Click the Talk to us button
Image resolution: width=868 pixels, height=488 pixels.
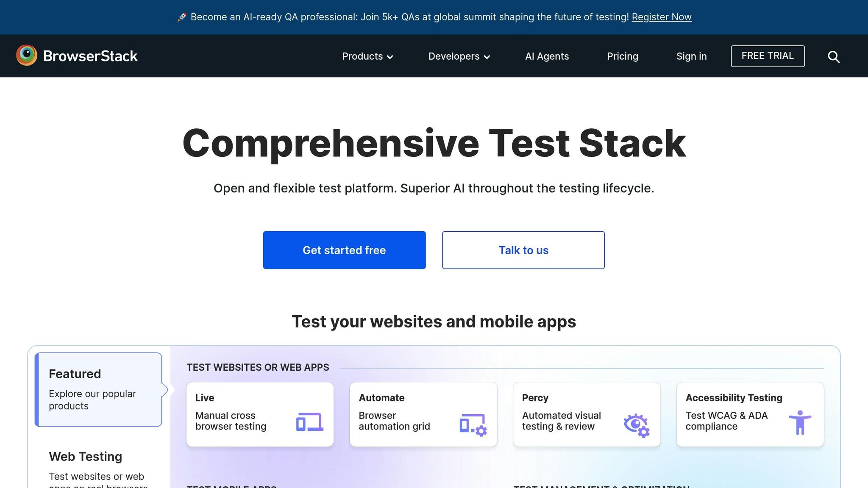point(523,250)
